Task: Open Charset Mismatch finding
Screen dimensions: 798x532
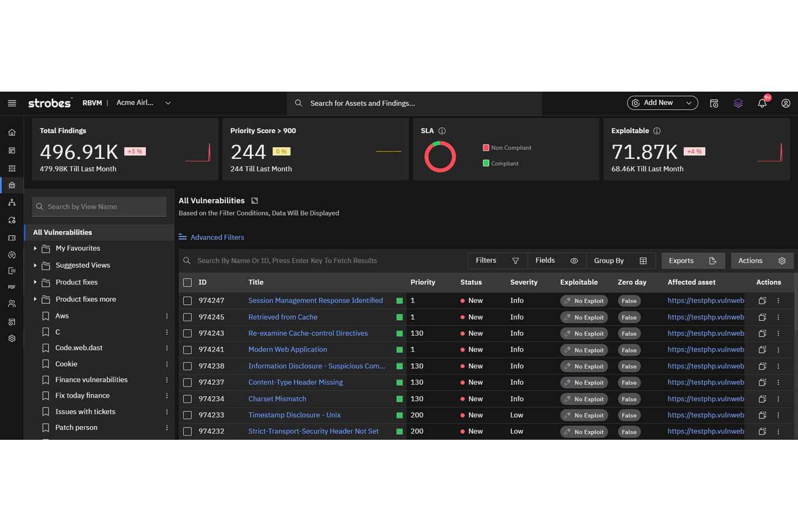Action: click(x=277, y=399)
